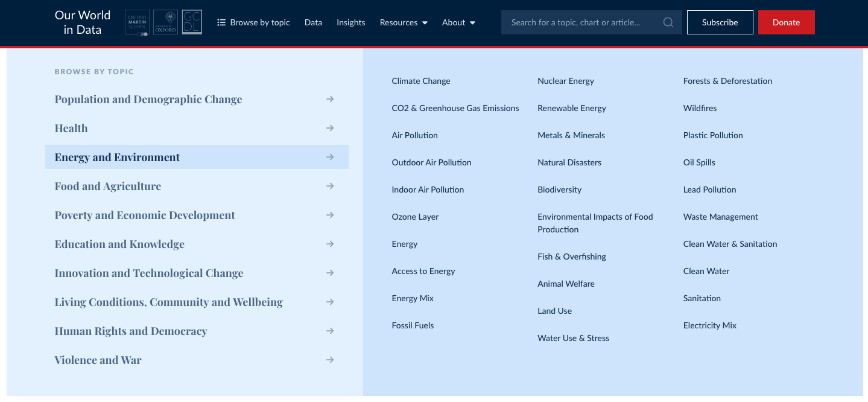The width and height of the screenshot is (868, 402).
Task: Click the University of Oxford crest icon
Action: point(165,22)
